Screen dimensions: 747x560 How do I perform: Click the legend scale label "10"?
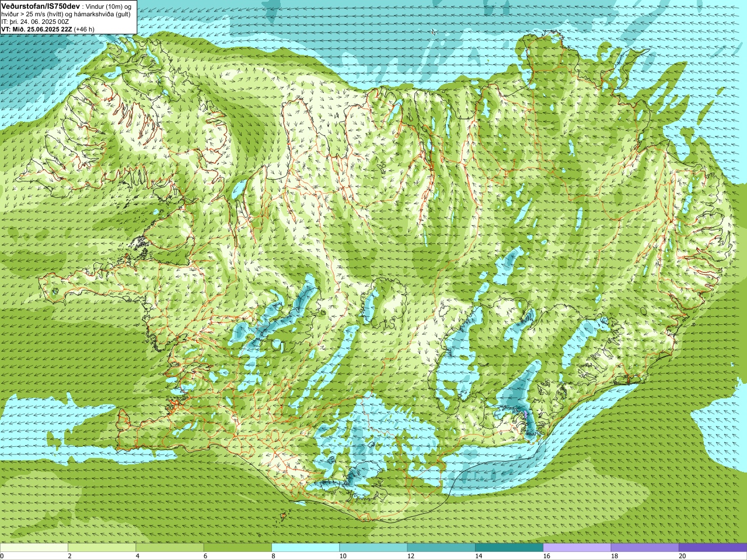coord(343,556)
